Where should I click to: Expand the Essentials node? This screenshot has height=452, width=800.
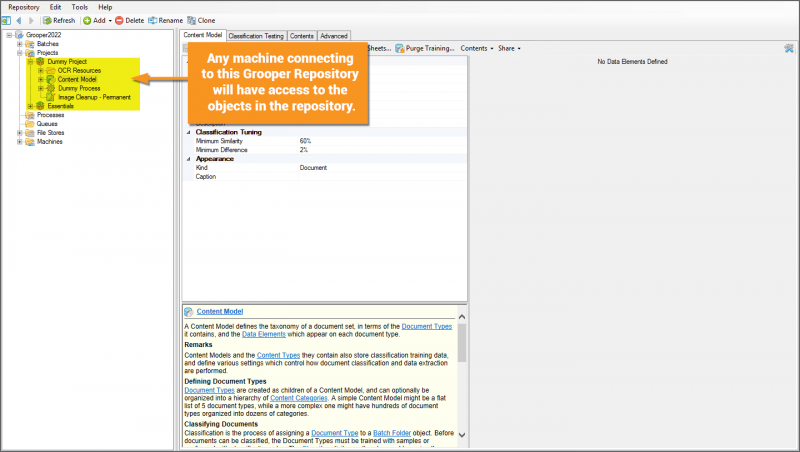coord(31,106)
